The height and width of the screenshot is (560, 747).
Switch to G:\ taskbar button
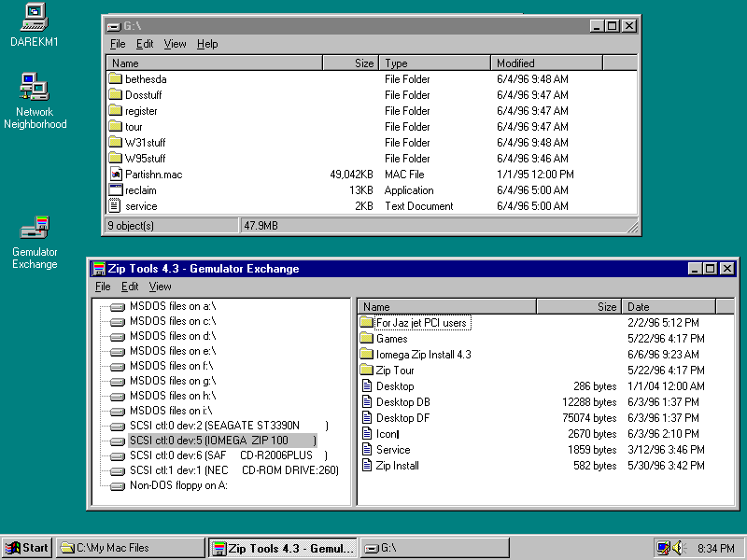coord(434,548)
